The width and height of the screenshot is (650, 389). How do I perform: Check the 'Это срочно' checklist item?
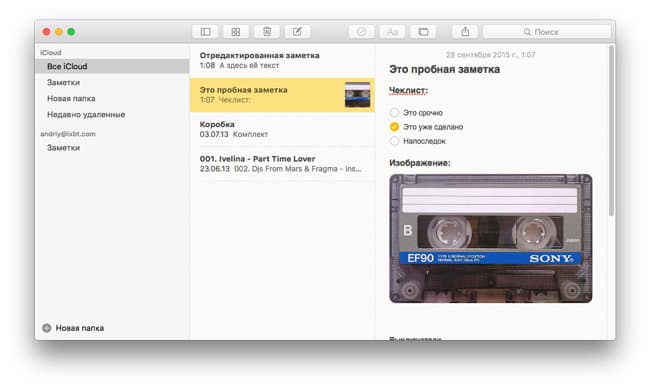click(x=394, y=113)
